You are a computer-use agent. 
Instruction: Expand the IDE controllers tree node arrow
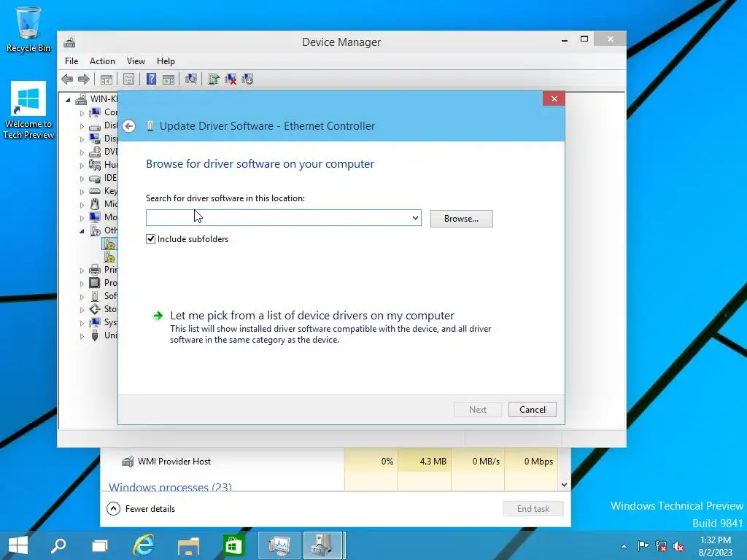coord(82,179)
